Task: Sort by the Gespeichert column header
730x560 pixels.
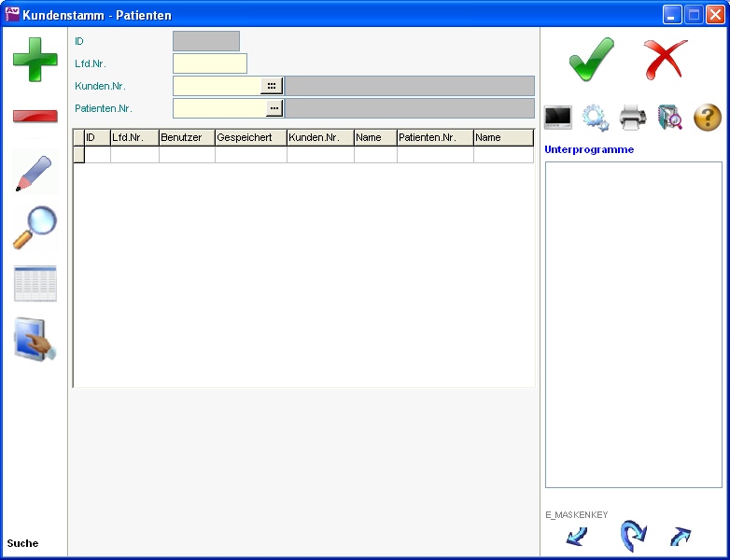Action: pyautogui.click(x=250, y=138)
